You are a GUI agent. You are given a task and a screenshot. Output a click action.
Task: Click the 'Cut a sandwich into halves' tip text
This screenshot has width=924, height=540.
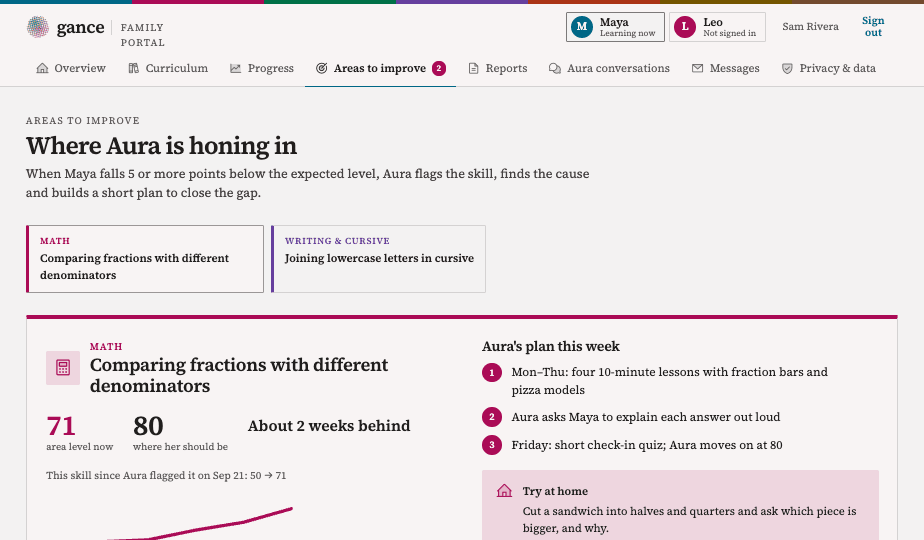coord(689,519)
